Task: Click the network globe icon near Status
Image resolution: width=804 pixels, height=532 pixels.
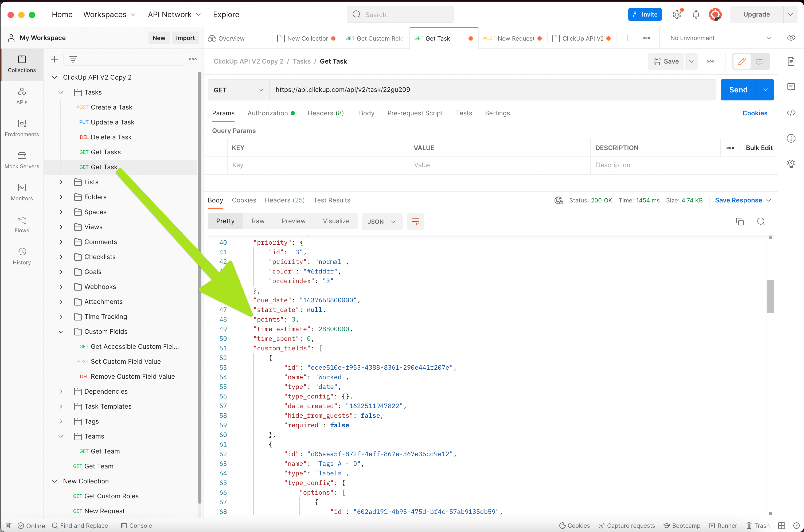Action: point(558,200)
